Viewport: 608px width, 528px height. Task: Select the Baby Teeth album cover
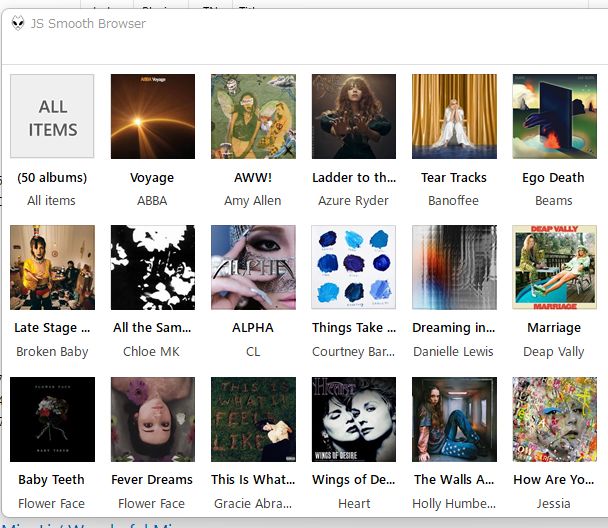click(52, 419)
